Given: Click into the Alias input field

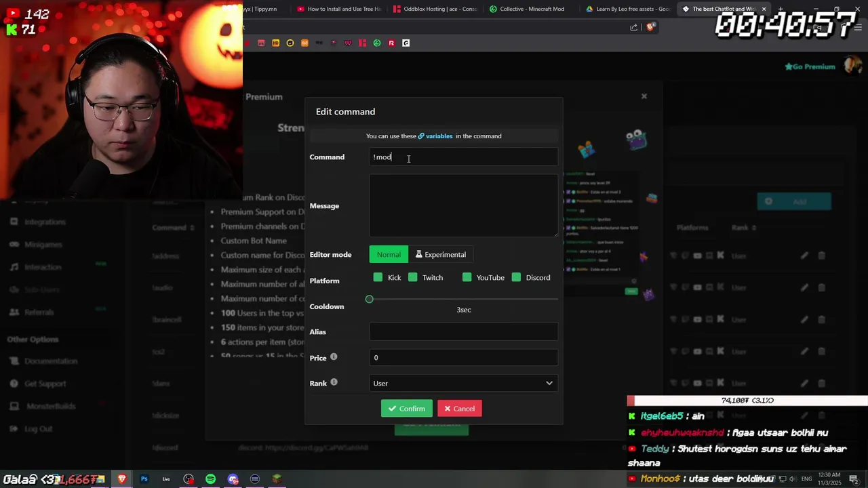Looking at the screenshot, I should (x=464, y=331).
